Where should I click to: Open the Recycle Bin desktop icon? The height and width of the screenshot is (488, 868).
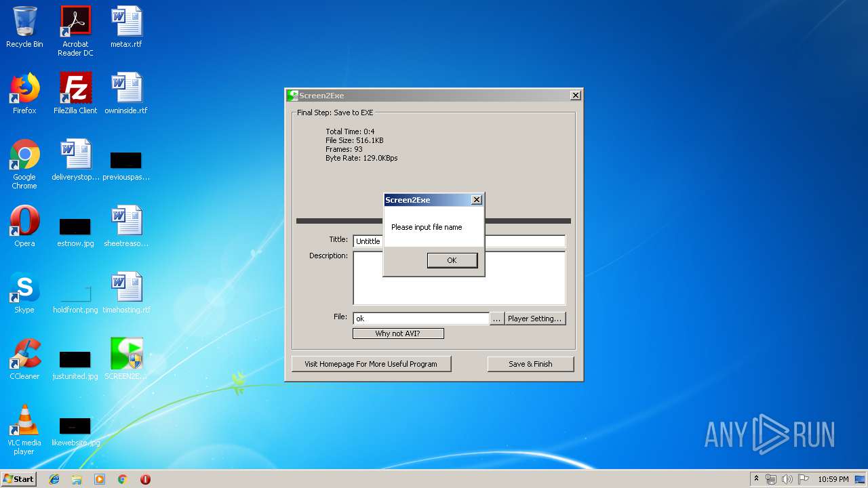24,27
